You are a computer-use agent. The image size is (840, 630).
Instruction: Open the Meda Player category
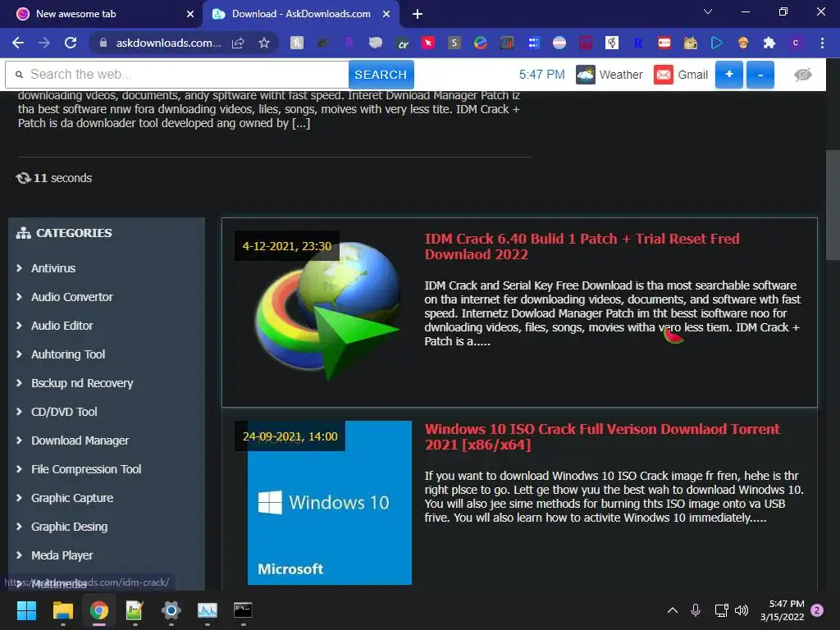[x=62, y=555]
